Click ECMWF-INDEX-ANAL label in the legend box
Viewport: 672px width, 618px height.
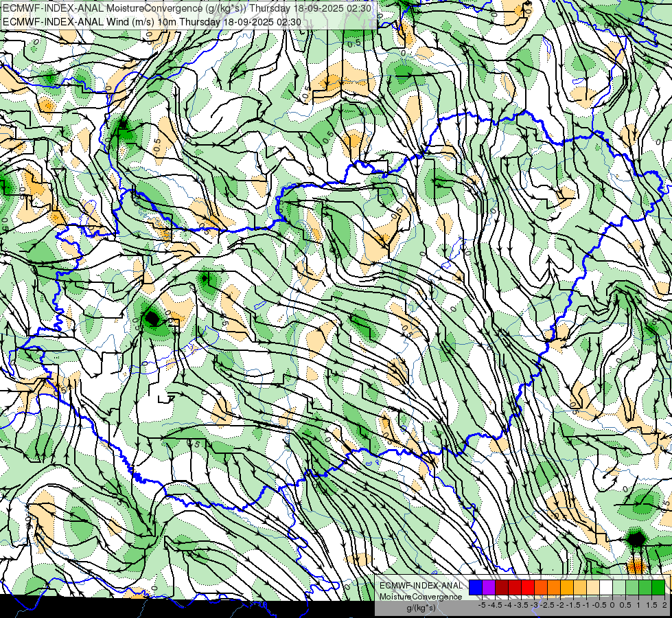pyautogui.click(x=421, y=586)
